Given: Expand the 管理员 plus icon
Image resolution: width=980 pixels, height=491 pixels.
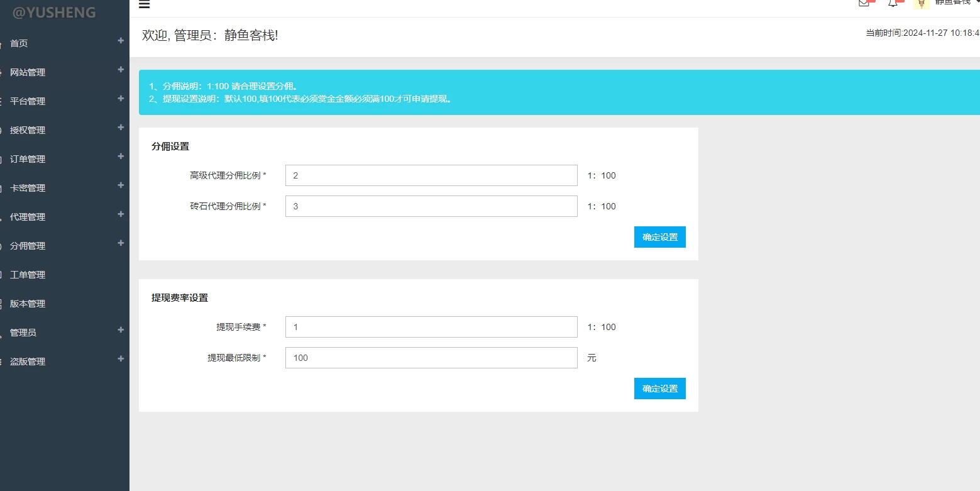Looking at the screenshot, I should pos(121,330).
